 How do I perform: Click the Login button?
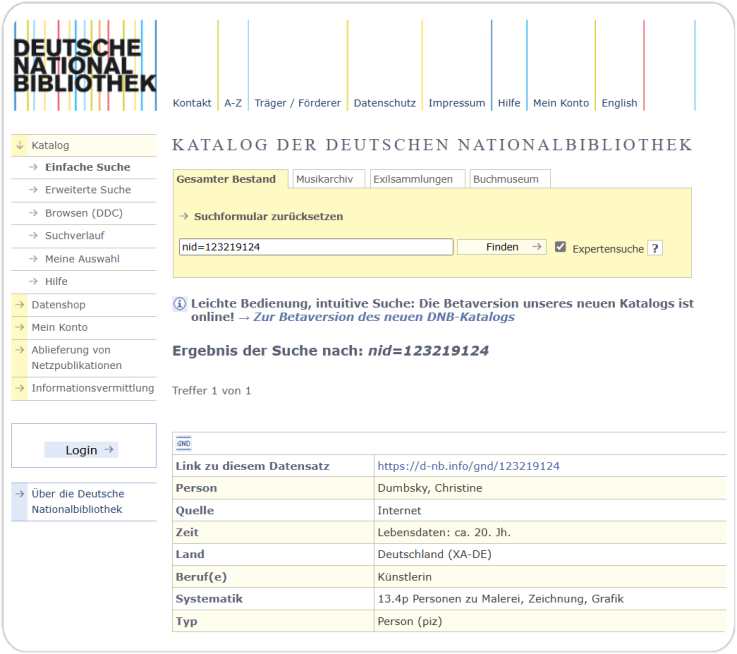pyautogui.click(x=81, y=450)
